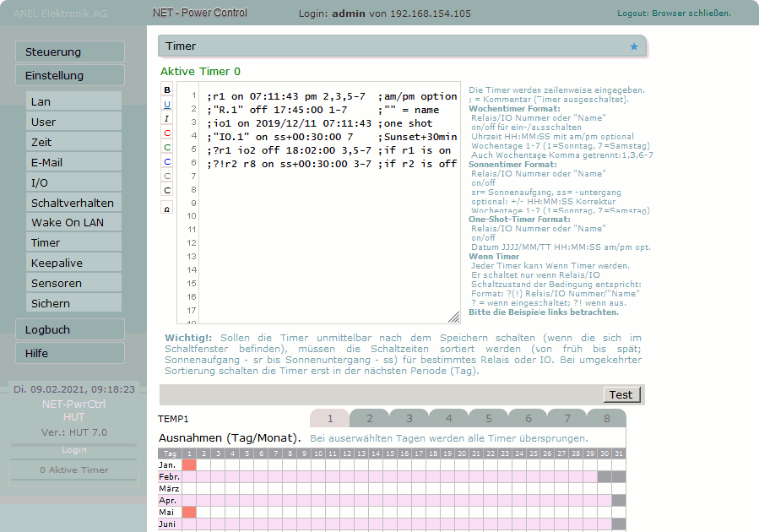
Task: Toggle the Mai day 1 exception cell
Action: [189, 512]
